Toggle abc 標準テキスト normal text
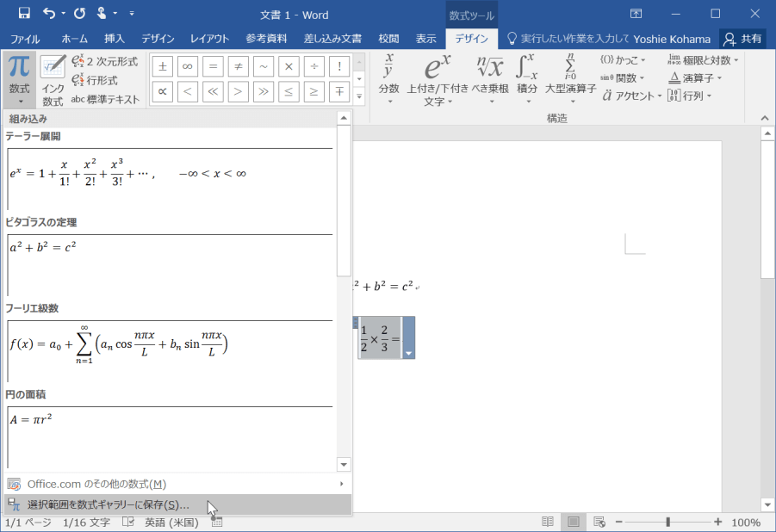This screenshot has height=532, width=776. pos(105,99)
